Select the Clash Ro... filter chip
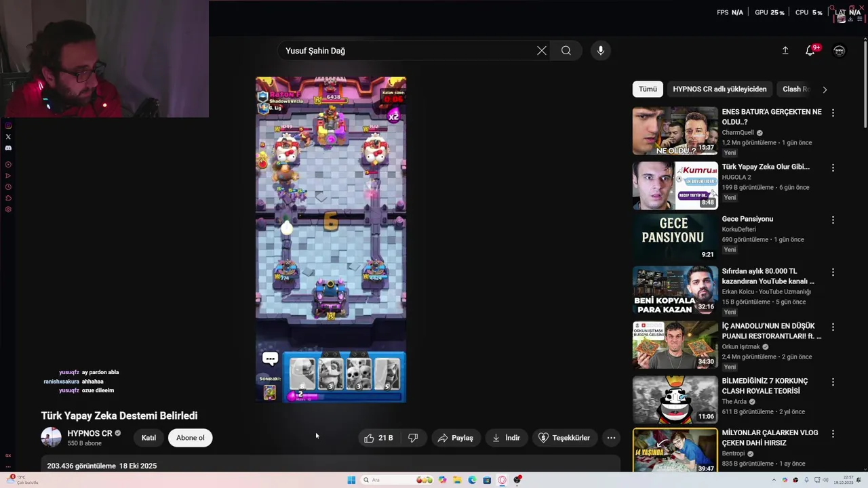Viewport: 868px width, 488px height. 796,89
